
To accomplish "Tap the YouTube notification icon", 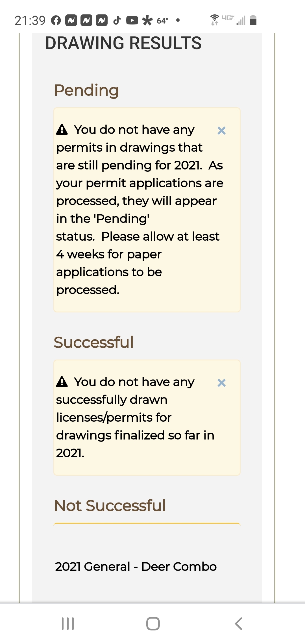I will [x=132, y=20].
